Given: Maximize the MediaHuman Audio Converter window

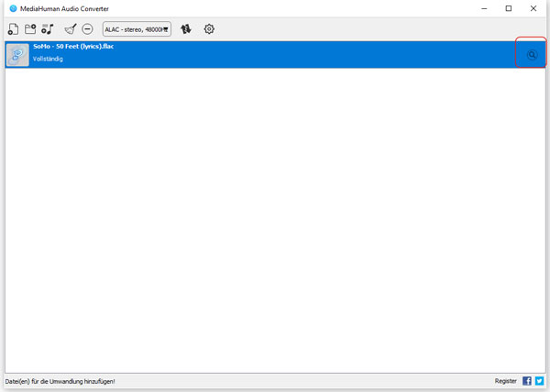Looking at the screenshot, I should 509,8.
